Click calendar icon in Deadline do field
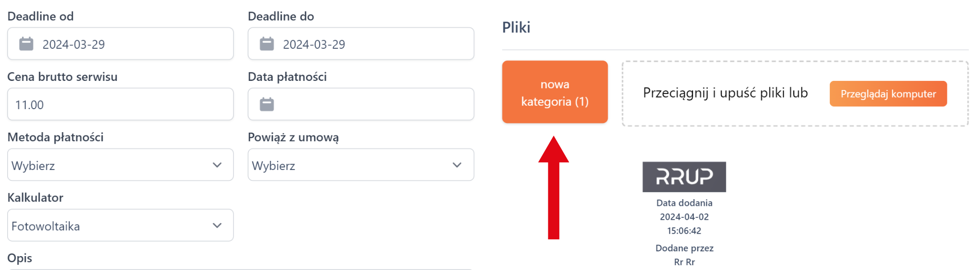This screenshot has height=270, width=980. coord(267,44)
